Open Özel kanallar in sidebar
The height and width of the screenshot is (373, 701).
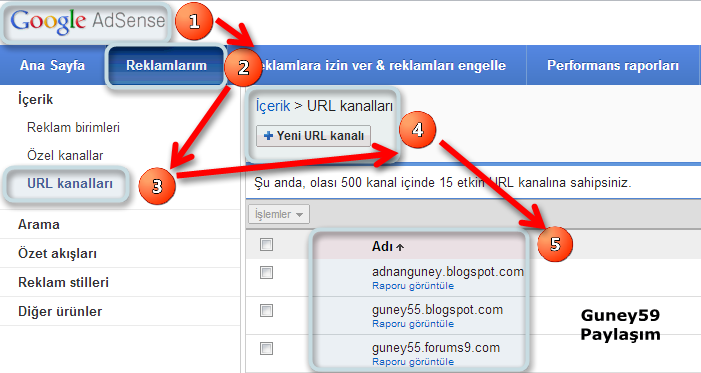click(x=65, y=155)
